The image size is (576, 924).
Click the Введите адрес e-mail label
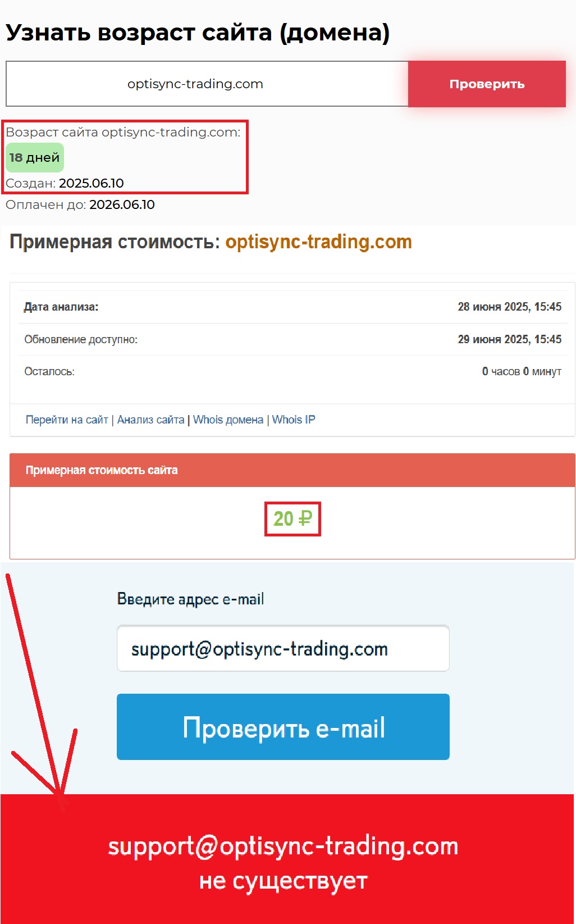[190, 599]
